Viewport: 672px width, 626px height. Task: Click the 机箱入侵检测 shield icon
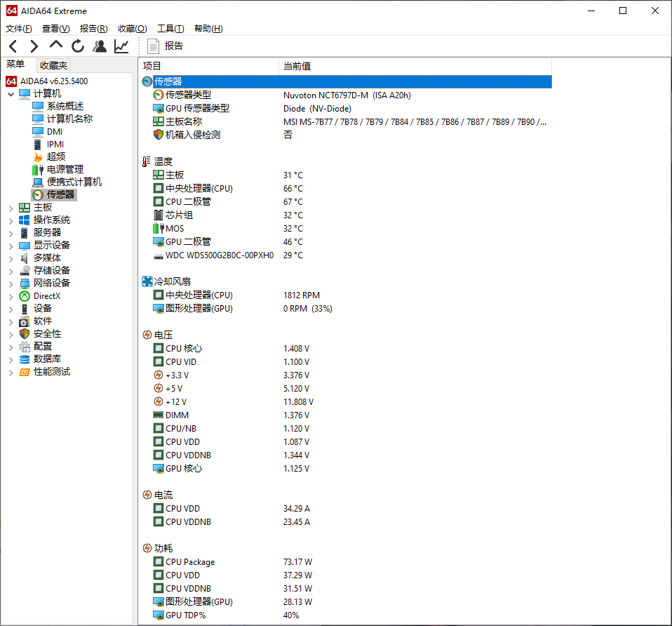tap(158, 135)
